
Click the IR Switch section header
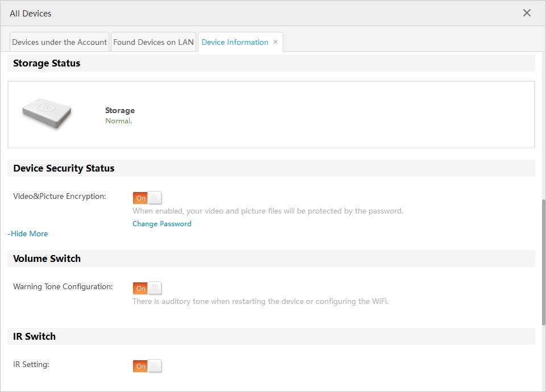[34, 336]
